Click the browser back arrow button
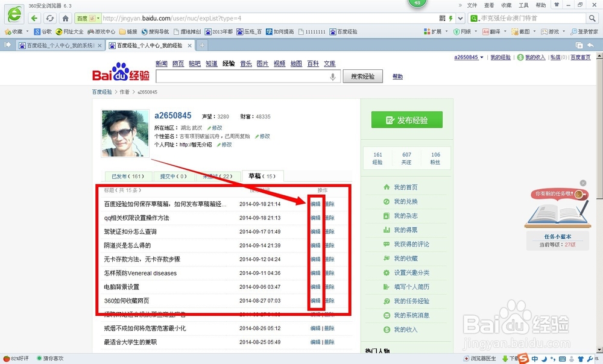This screenshot has height=364, width=603. pyautogui.click(x=34, y=18)
